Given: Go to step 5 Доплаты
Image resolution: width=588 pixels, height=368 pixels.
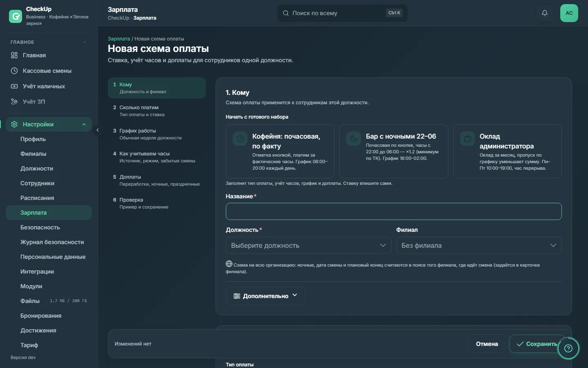Looking at the screenshot, I should [157, 180].
